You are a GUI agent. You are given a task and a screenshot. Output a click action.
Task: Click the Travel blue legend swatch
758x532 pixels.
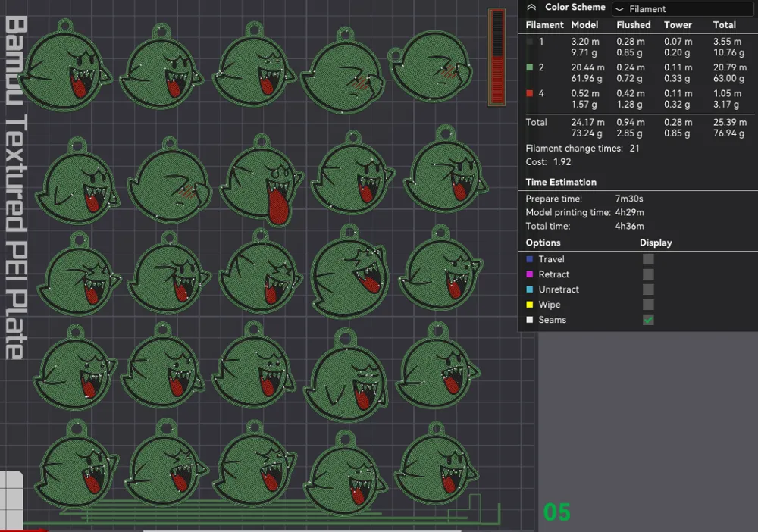[x=530, y=259]
